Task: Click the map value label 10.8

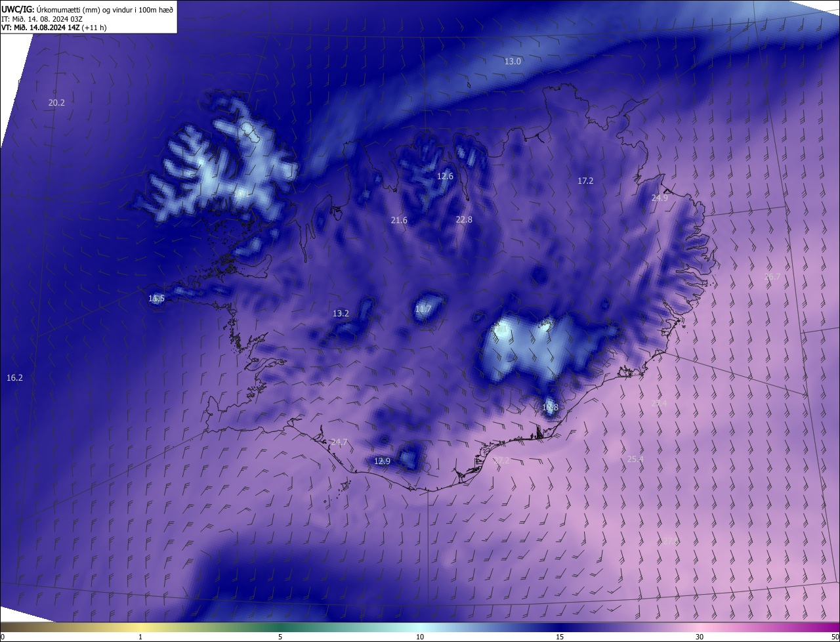Action: coord(550,408)
